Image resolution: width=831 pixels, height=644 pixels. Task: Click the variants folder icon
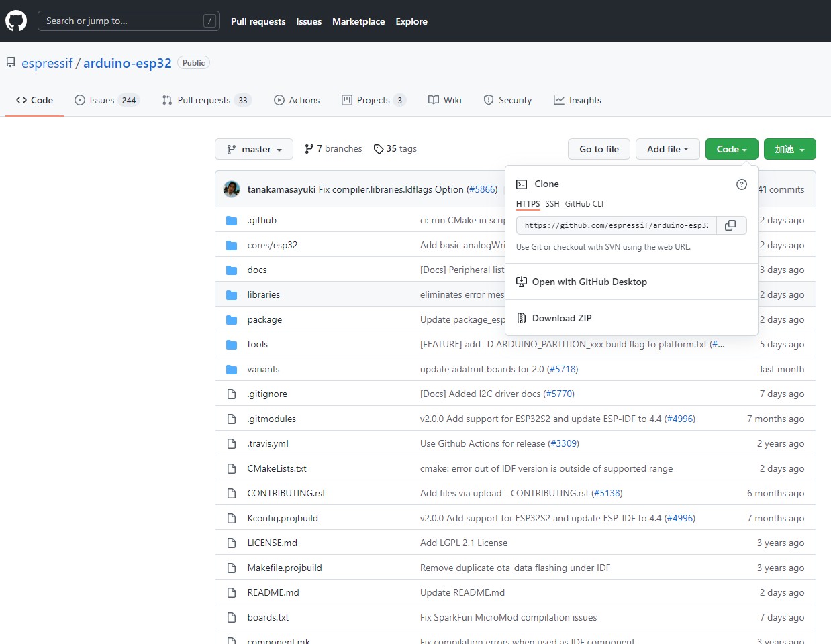click(x=232, y=370)
